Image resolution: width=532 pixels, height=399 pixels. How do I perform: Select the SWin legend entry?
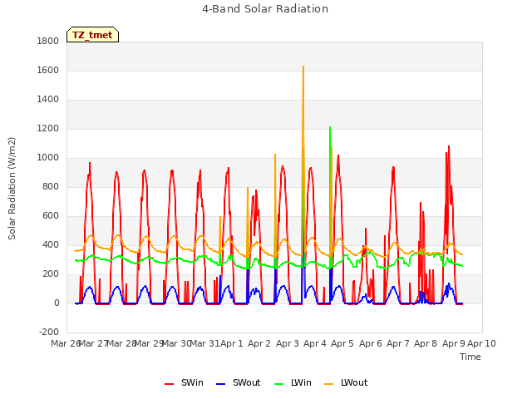click(x=185, y=382)
